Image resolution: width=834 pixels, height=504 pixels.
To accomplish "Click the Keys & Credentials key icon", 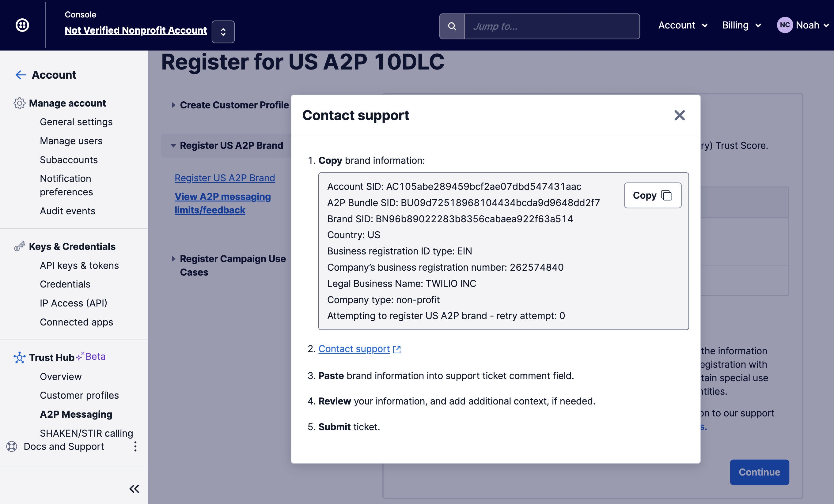I will click(x=19, y=246).
